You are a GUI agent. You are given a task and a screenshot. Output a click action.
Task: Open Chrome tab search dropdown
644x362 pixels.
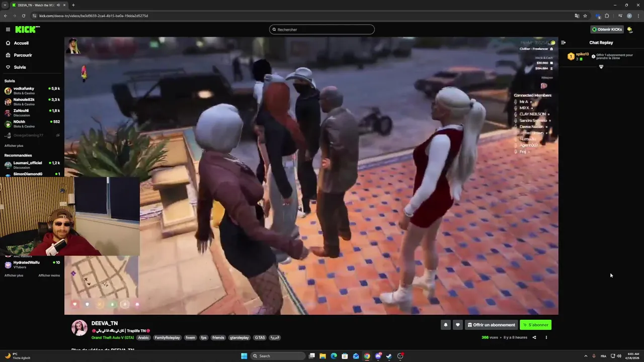point(5,5)
